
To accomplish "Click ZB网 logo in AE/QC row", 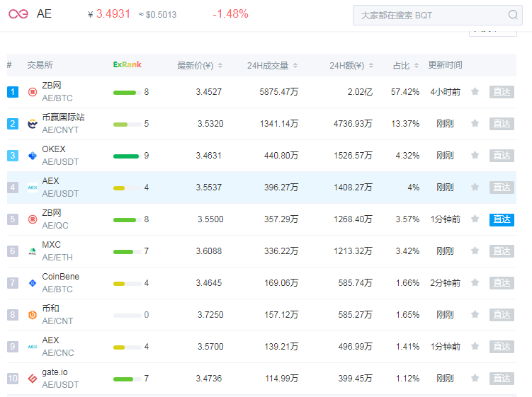I will pos(33,219).
